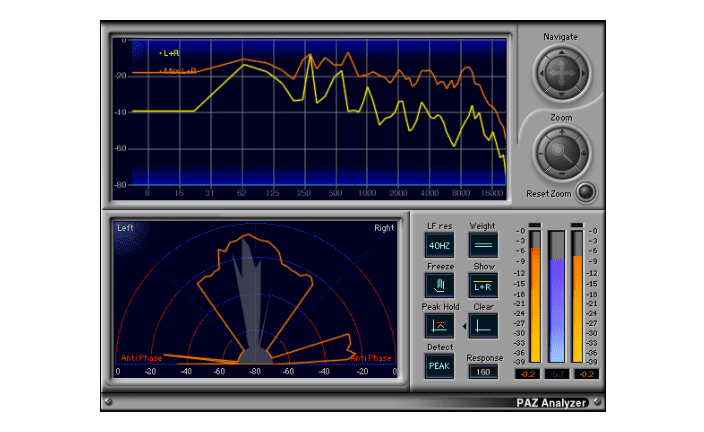
Task: Click the Clear peaks button
Action: (483, 326)
